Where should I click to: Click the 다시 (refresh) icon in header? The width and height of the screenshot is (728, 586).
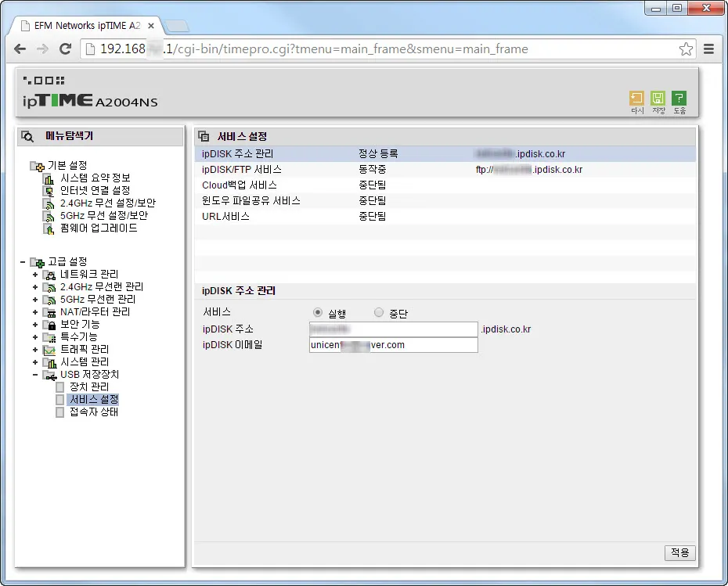click(x=636, y=99)
